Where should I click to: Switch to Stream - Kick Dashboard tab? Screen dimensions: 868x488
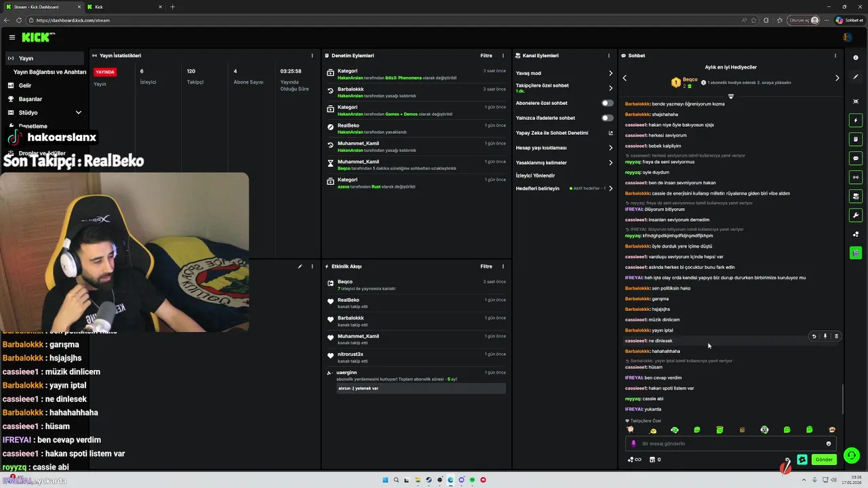pos(43,7)
